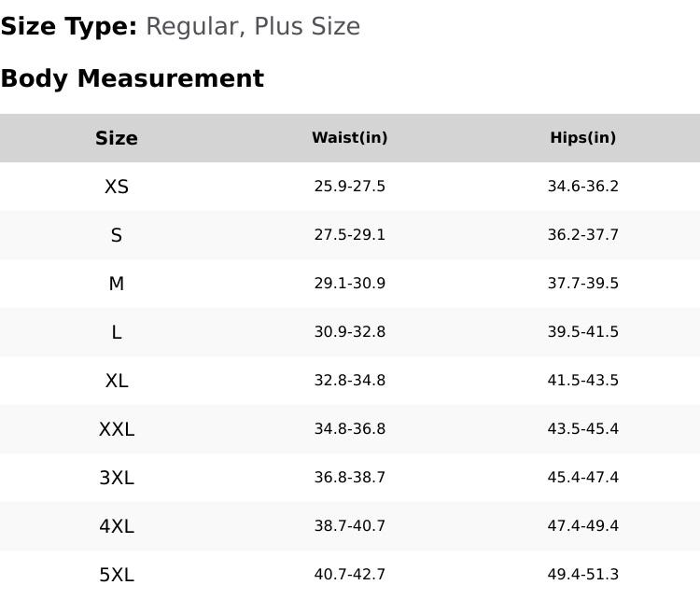Select the S size label
This screenshot has width=700, height=599.
pos(117,235)
